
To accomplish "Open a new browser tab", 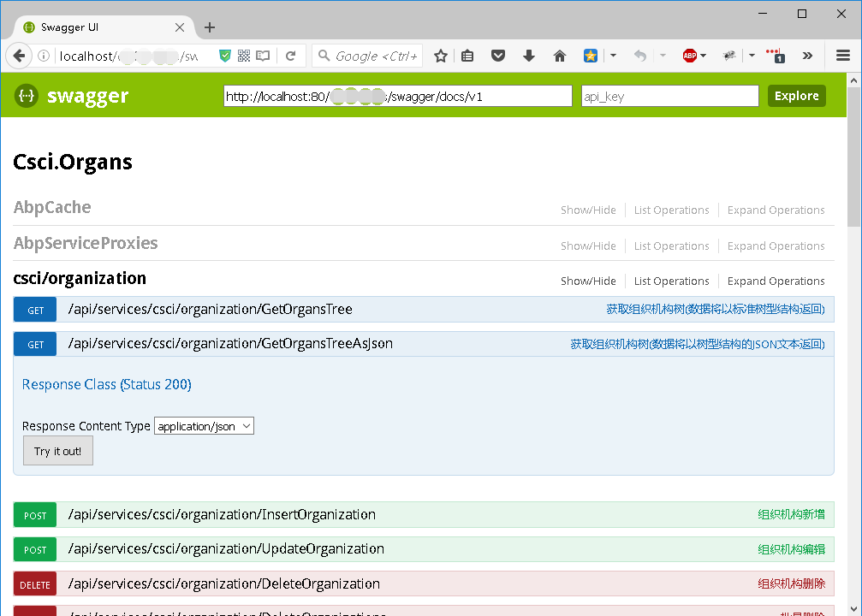I will pos(210,27).
